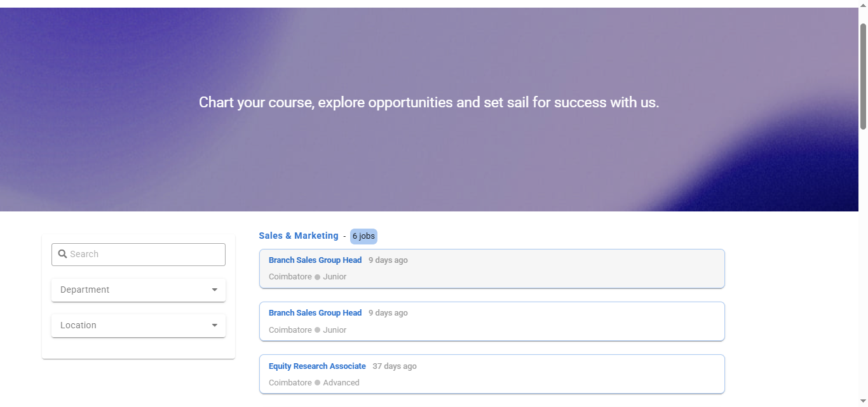Viewport: 868px width, 407px height.
Task: Click the "6 jobs" count badge
Action: [363, 236]
